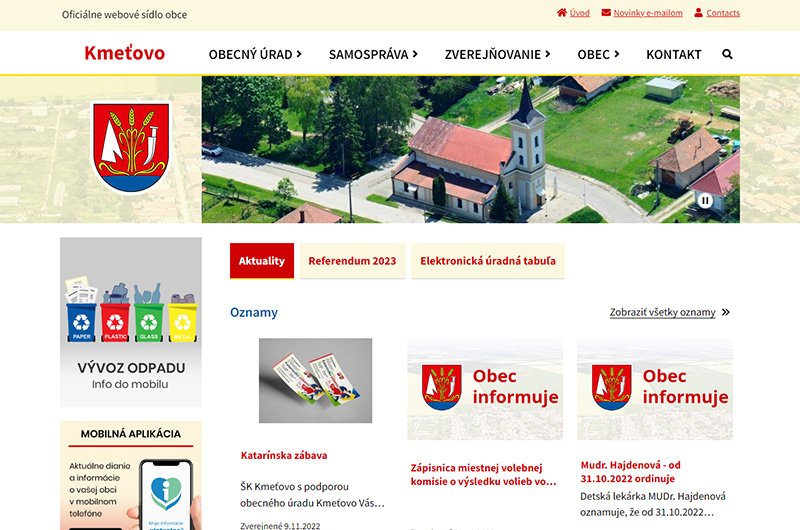The image size is (800, 530).
Task: Expand the Zverejňovanie dropdown menu
Action: click(x=497, y=54)
